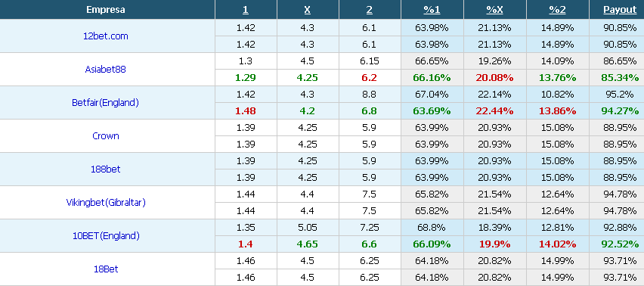Image resolution: width=644 pixels, height=286 pixels.
Task: Click Betfair 95.2% payout cell
Action: point(620,94)
